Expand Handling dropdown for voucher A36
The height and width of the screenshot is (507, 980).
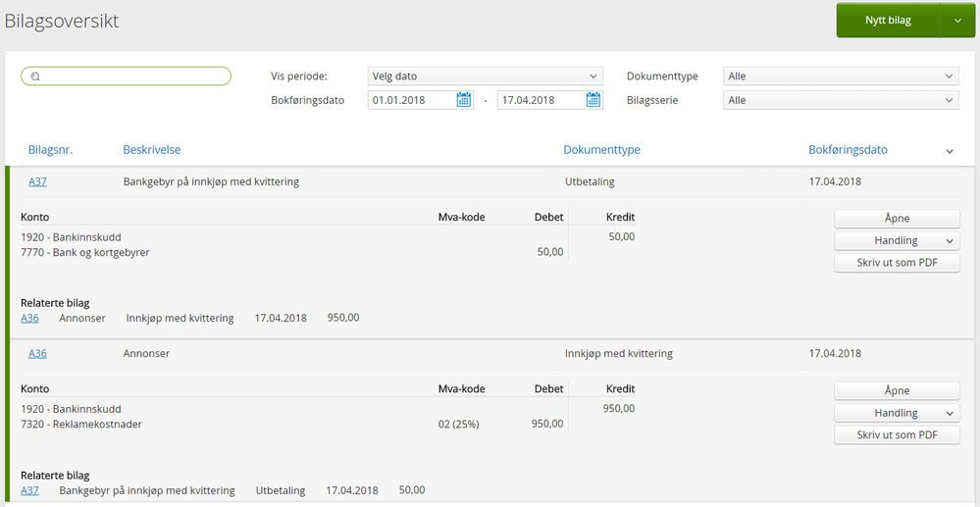click(x=897, y=413)
